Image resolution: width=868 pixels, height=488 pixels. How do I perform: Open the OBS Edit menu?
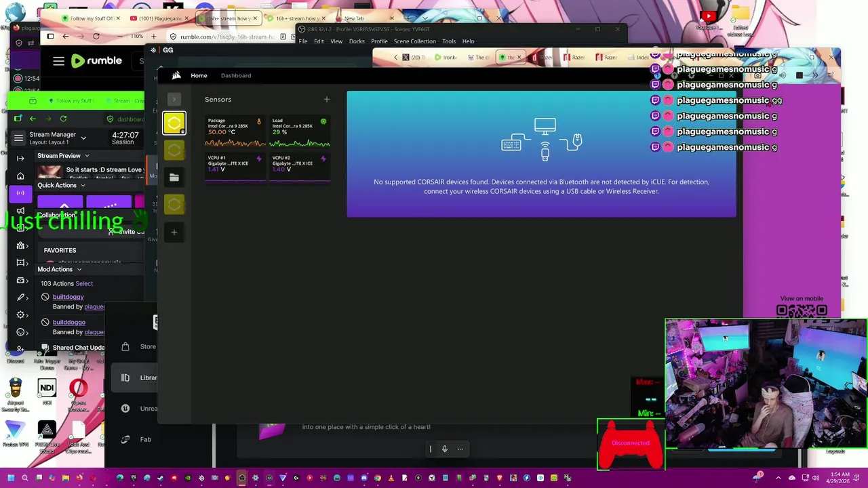[319, 41]
